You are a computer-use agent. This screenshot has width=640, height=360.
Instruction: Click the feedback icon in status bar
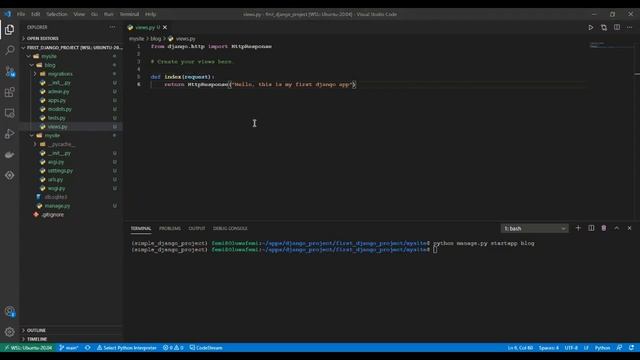point(619,348)
